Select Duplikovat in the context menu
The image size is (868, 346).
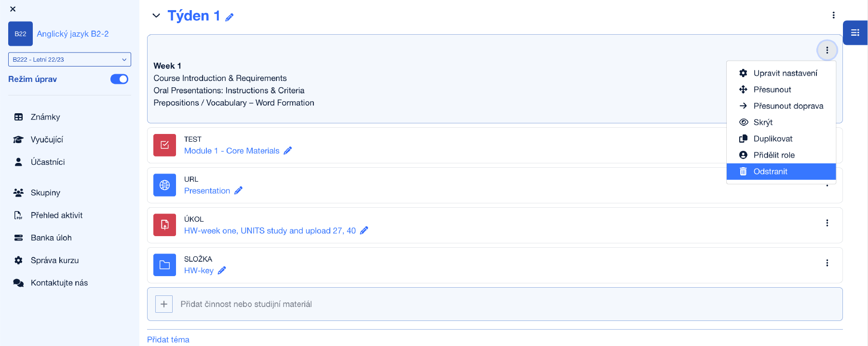click(x=773, y=139)
